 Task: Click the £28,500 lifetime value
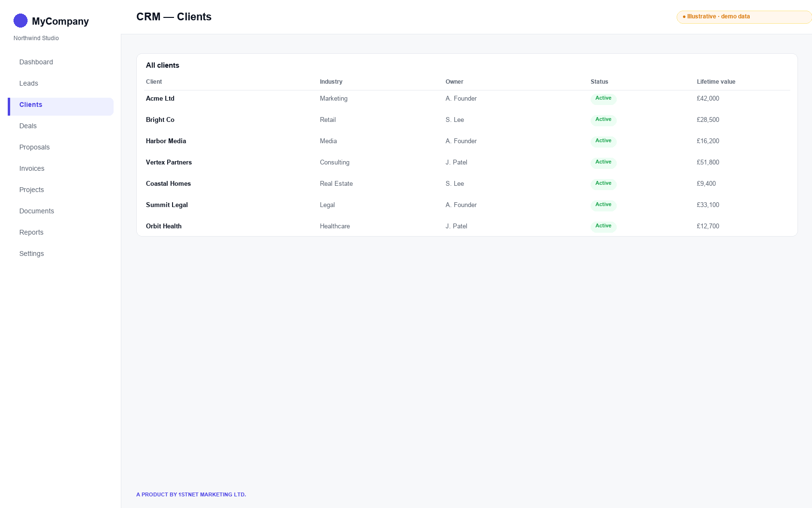pyautogui.click(x=708, y=120)
